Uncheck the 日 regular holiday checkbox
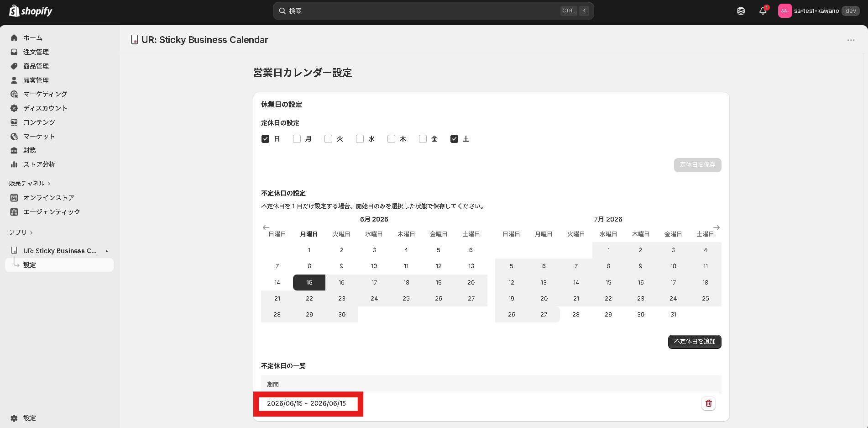The image size is (868, 428). click(265, 139)
